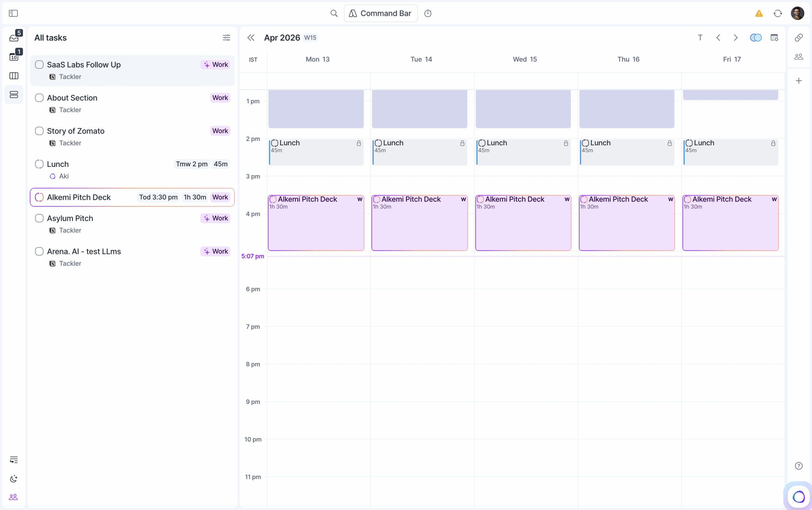Open the Lunch event on Mon 13
Viewport: 812px width, 510px height.
click(316, 152)
